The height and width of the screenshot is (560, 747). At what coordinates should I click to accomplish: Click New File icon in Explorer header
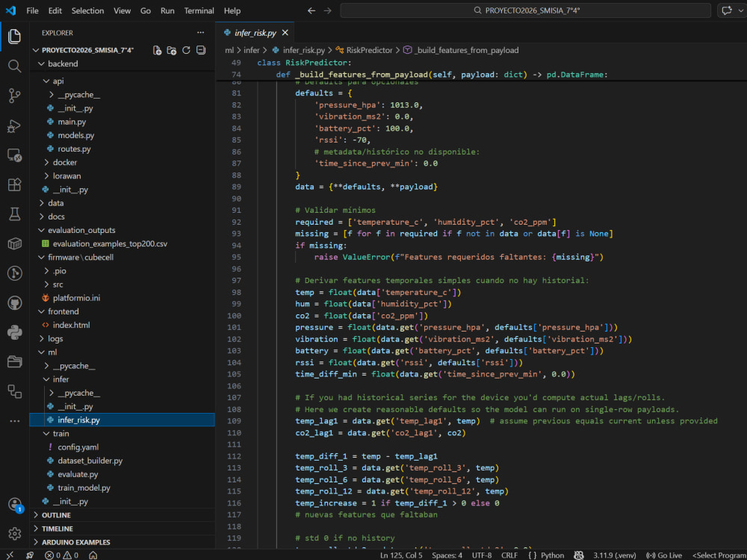pos(157,51)
